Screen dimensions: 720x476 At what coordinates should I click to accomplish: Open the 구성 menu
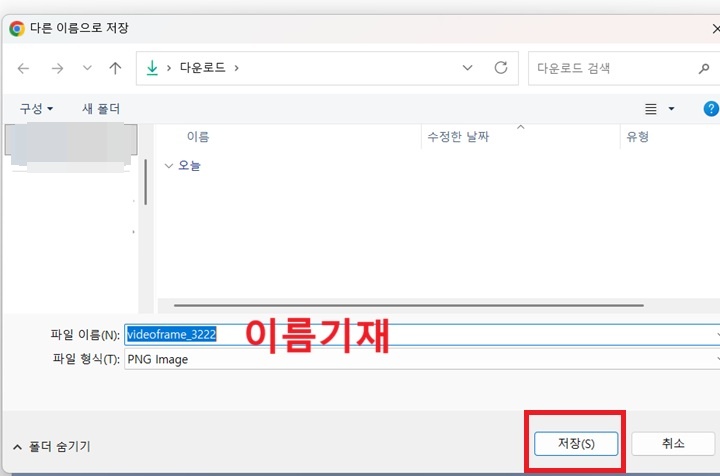tap(36, 109)
